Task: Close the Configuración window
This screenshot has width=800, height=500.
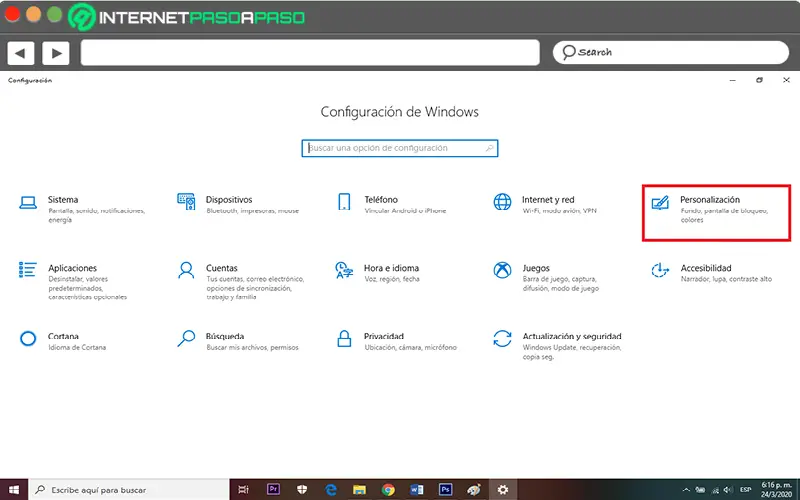Action: [x=786, y=80]
